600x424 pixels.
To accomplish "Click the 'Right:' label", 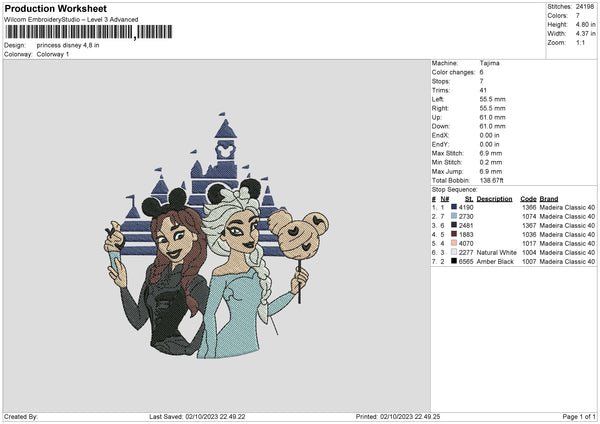I will [440, 108].
